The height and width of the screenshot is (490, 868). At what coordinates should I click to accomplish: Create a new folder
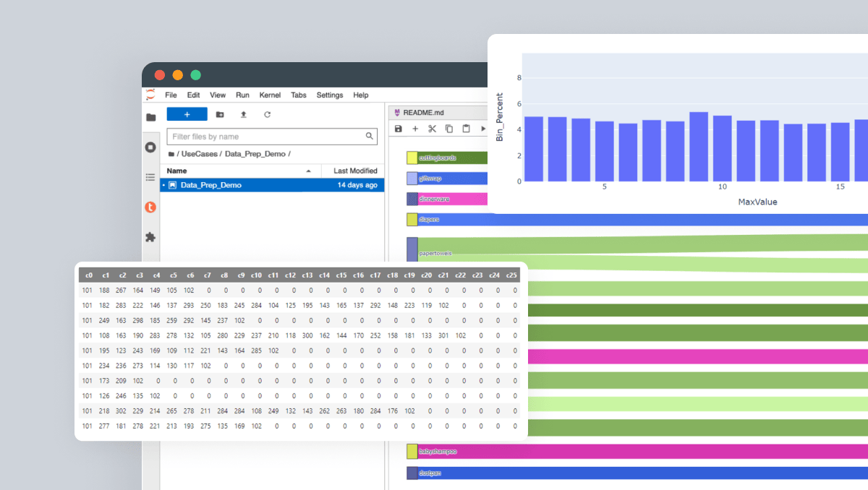(x=219, y=114)
